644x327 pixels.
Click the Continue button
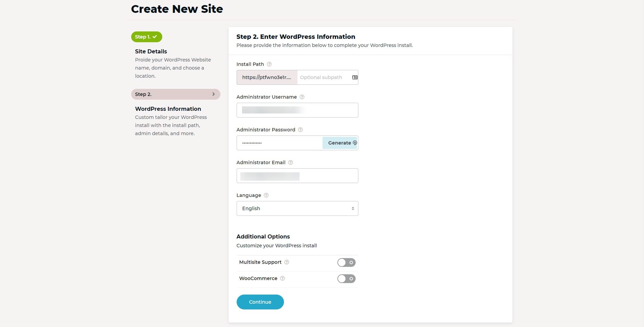tap(260, 302)
